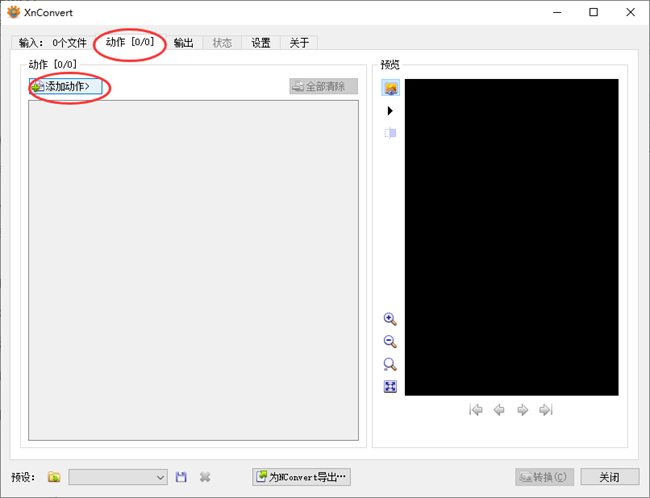Open the 输出 tab

(183, 43)
